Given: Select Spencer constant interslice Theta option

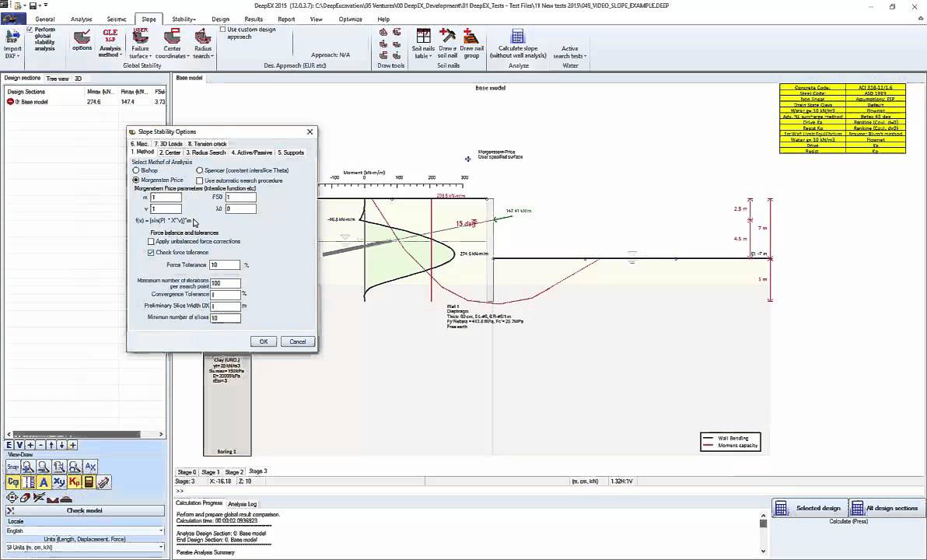Looking at the screenshot, I should (200, 170).
